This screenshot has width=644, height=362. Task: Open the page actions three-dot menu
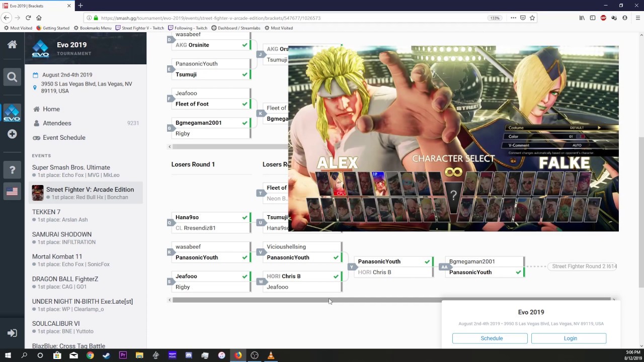point(513,18)
